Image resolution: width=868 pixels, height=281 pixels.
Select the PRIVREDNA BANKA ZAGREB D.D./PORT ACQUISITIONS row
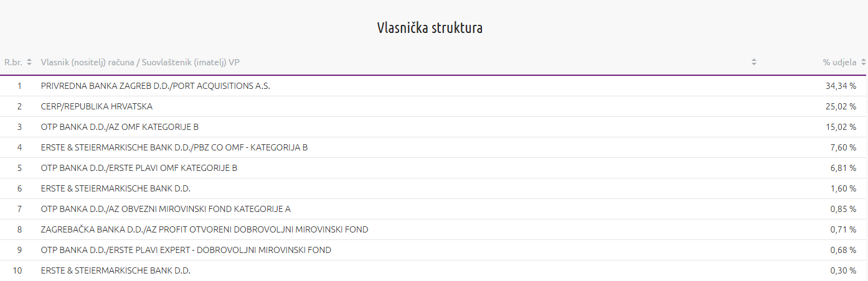point(155,86)
